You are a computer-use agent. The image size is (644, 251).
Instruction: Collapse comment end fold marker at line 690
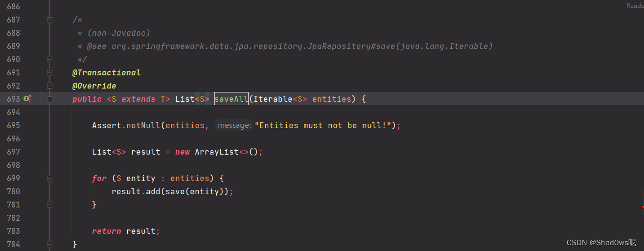coord(49,60)
